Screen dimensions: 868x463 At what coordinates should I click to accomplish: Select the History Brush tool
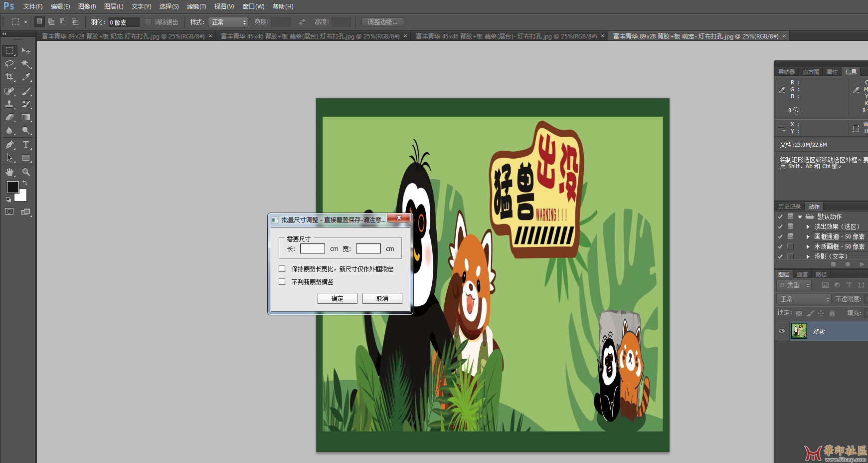point(26,104)
